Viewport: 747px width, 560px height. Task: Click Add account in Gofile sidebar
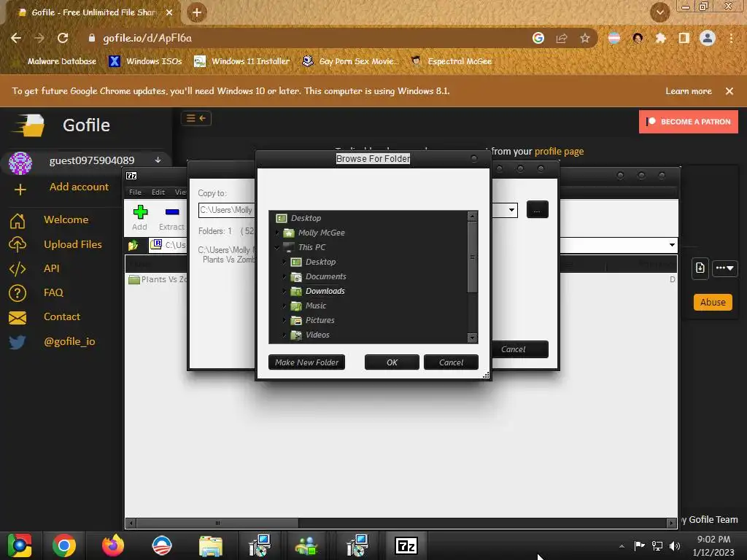(x=79, y=187)
